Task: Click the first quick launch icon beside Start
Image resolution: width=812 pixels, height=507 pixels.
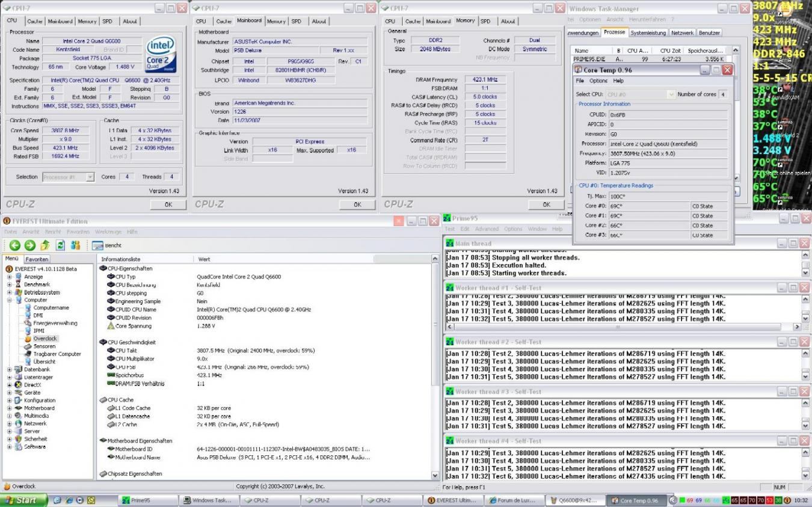Action: pos(58,500)
